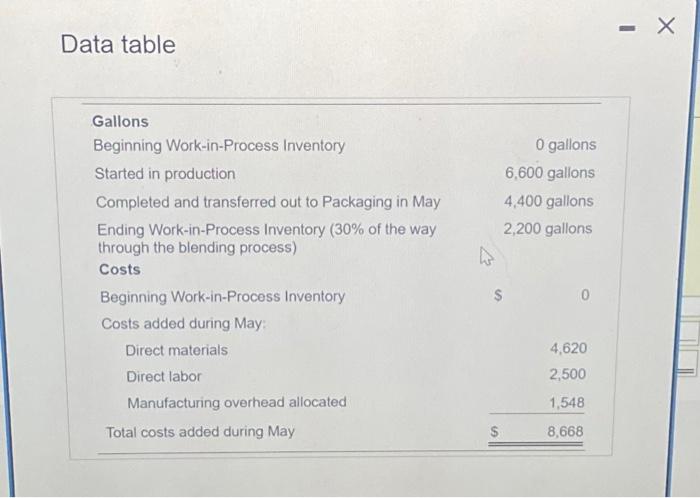Click the 8,668 total costs amount
Screen dimensions: 700x498
click(567, 432)
